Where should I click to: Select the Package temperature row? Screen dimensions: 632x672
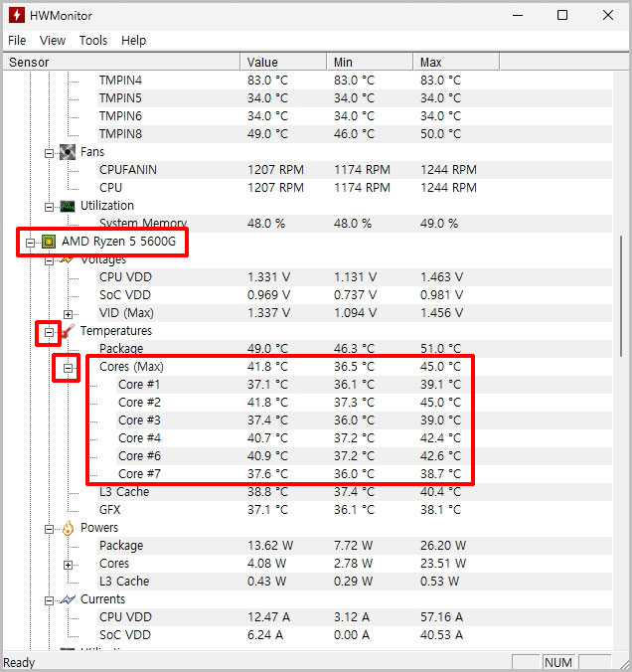coord(355,349)
